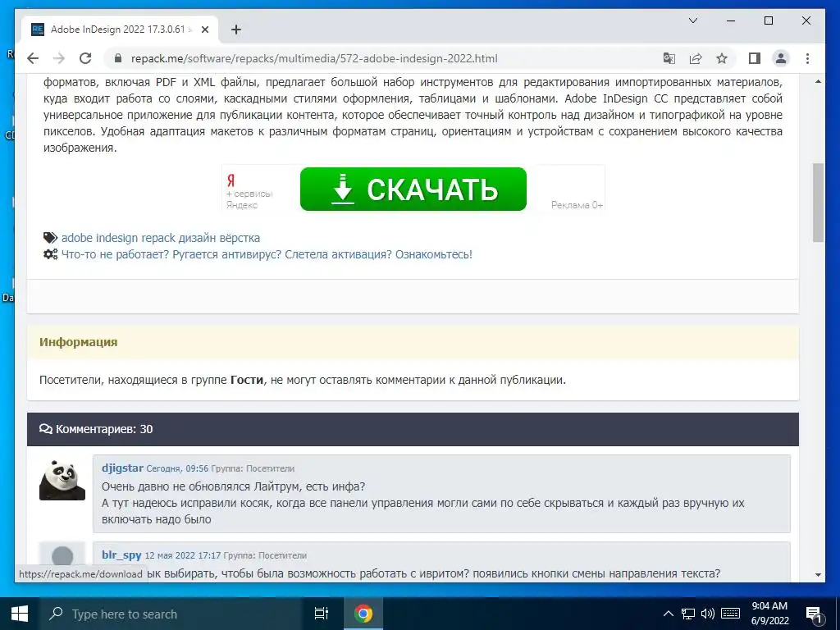Open the volume tray icon
This screenshot has height=630, width=840.
coord(708,614)
